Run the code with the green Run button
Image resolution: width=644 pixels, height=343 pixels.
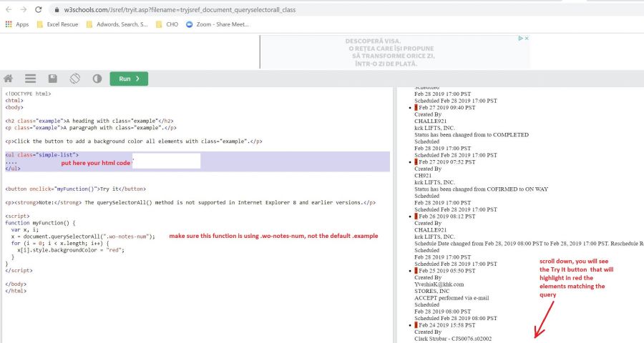tap(129, 79)
